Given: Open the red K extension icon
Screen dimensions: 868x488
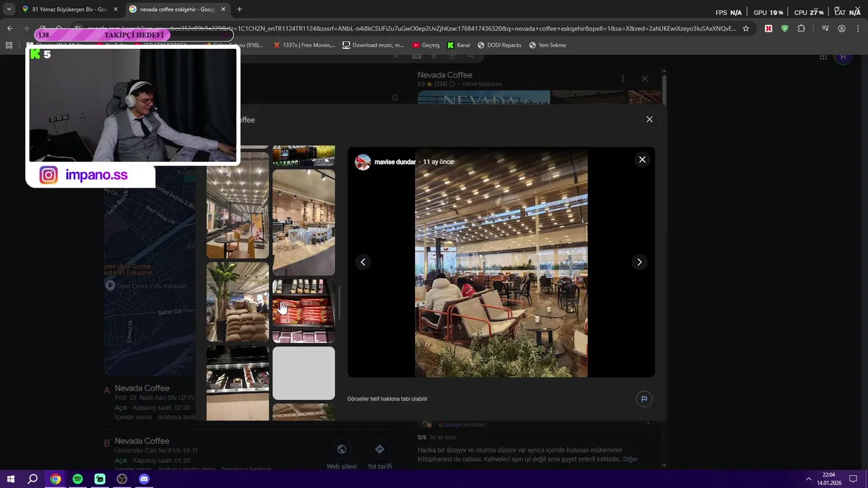Looking at the screenshot, I should (768, 28).
